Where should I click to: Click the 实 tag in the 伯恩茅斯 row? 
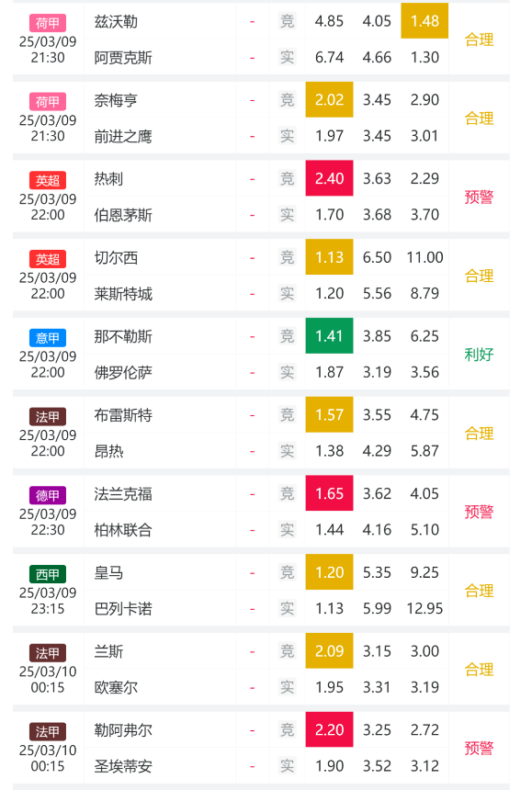(x=288, y=215)
